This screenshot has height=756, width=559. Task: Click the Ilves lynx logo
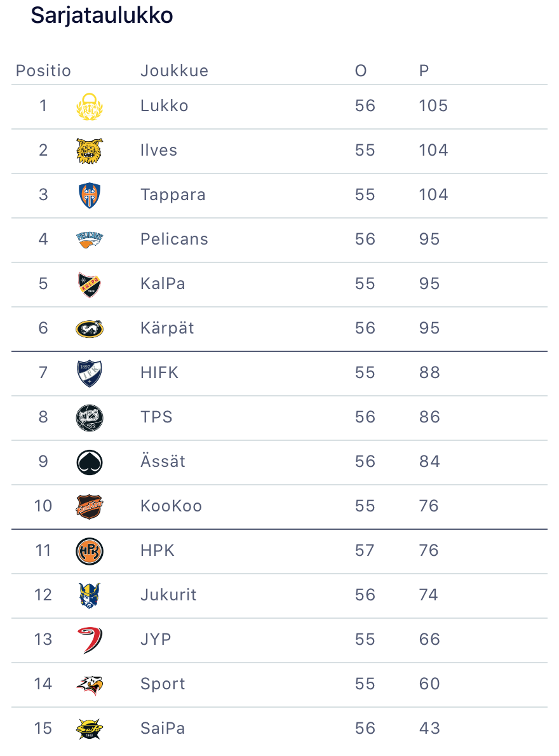(x=89, y=151)
